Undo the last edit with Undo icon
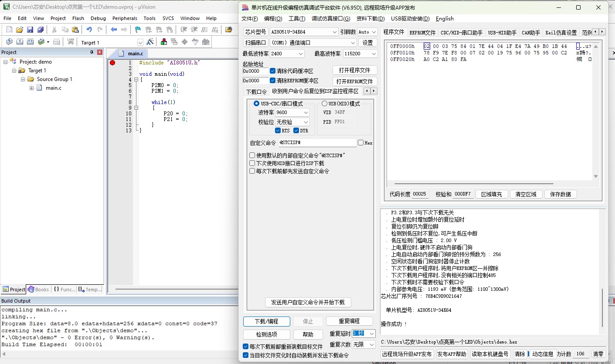615x364 pixels. [89, 30]
